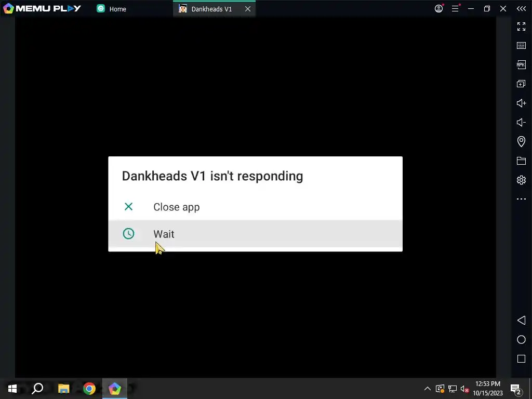
Task: Open the MEmu hamburger menu
Action: click(455, 8)
